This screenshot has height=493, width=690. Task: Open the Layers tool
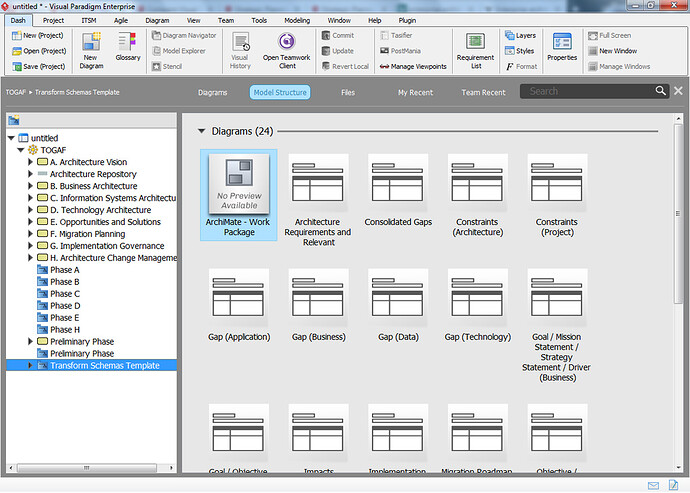point(521,36)
